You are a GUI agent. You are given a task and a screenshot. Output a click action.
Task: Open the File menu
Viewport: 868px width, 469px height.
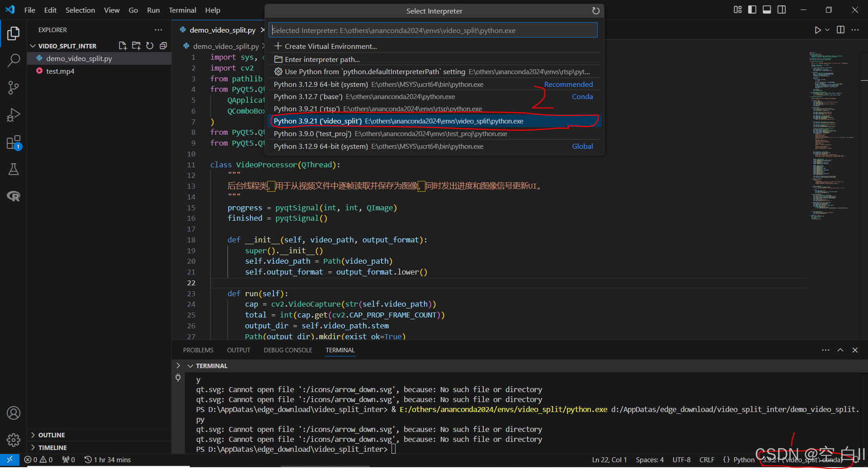point(30,10)
